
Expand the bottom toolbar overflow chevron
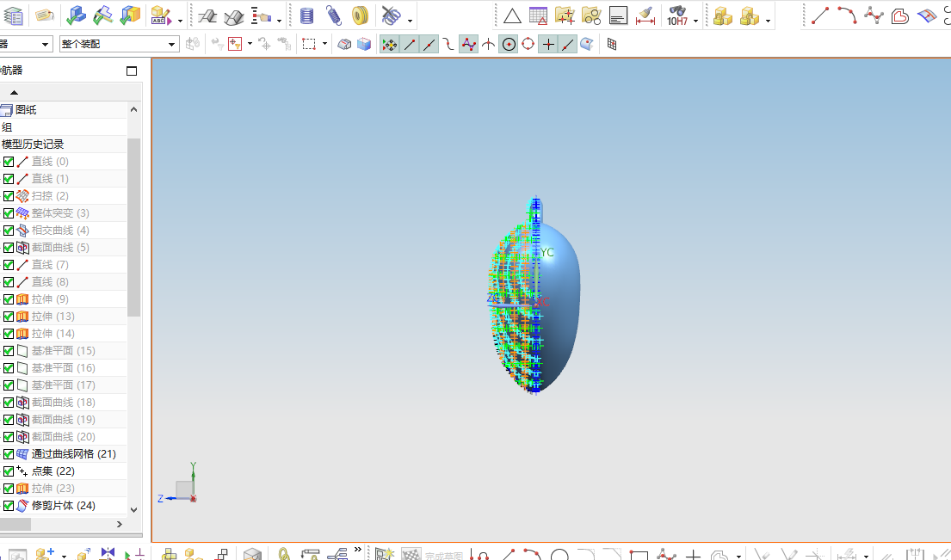pos(358,551)
